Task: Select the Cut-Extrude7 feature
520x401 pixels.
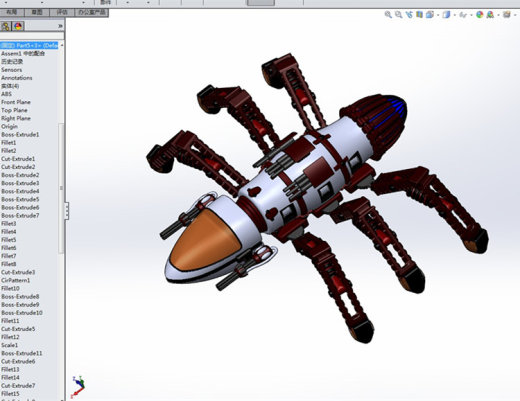Action: coord(18,385)
